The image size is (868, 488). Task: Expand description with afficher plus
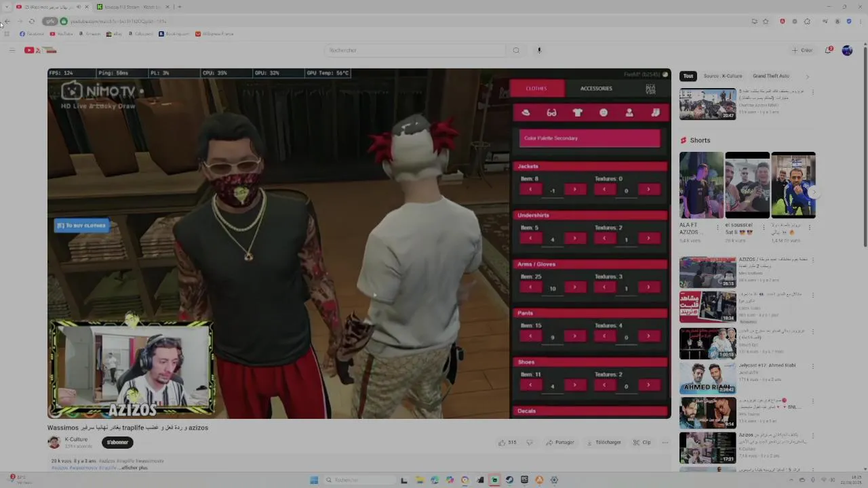coord(134,468)
